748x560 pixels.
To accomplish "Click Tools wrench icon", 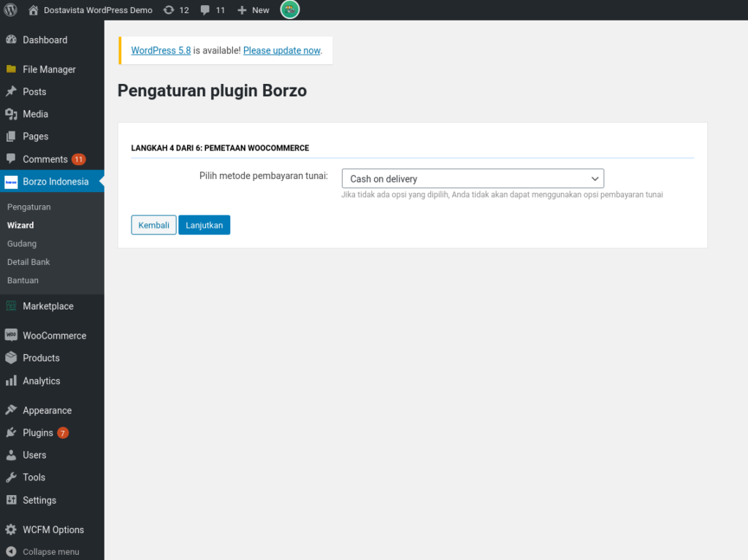I will [11, 477].
